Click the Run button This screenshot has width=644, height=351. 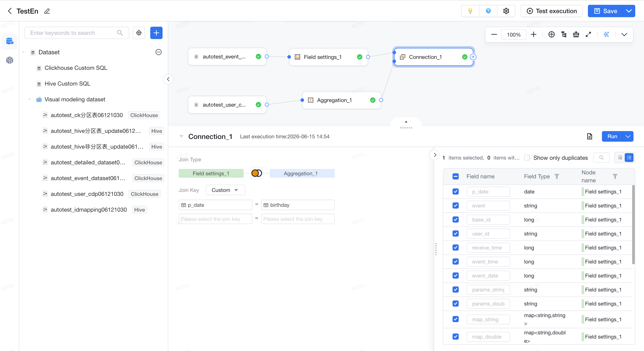coord(612,136)
